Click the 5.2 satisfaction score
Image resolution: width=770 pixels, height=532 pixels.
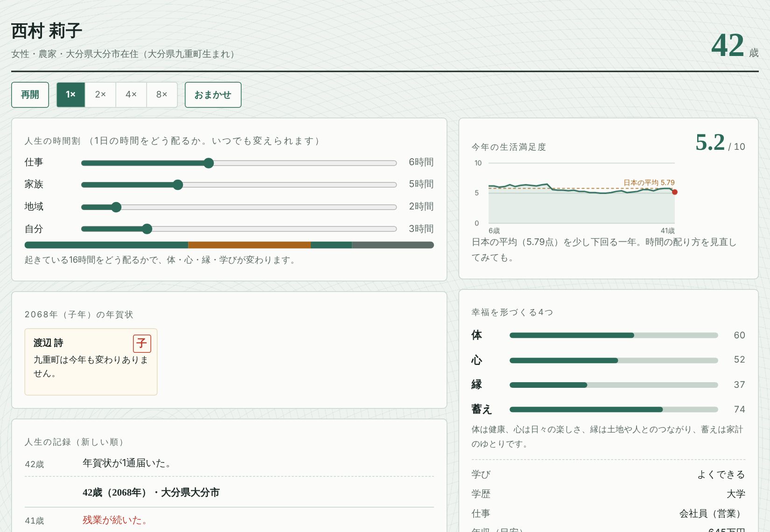click(x=710, y=142)
